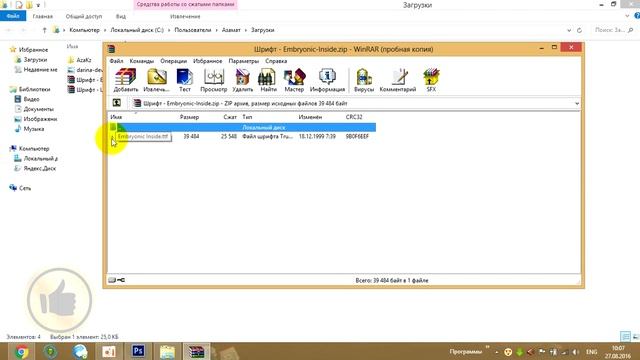Refresh the Explorer folder view
This screenshot has width=640, height=360.
pyautogui.click(x=579, y=30)
